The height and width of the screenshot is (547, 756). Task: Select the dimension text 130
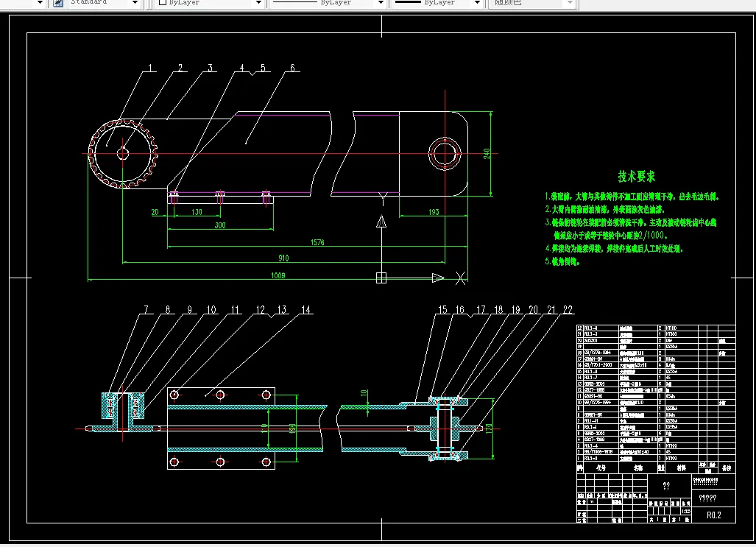click(197, 212)
